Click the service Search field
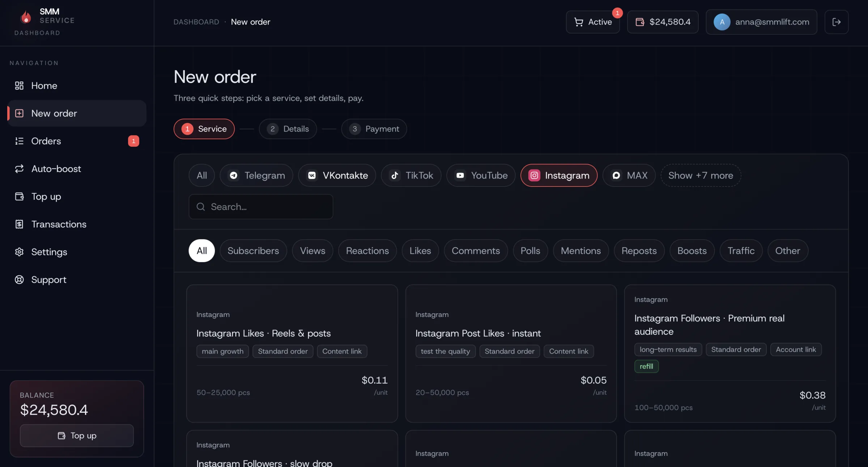Screen dimensions: 868x467 261,207
